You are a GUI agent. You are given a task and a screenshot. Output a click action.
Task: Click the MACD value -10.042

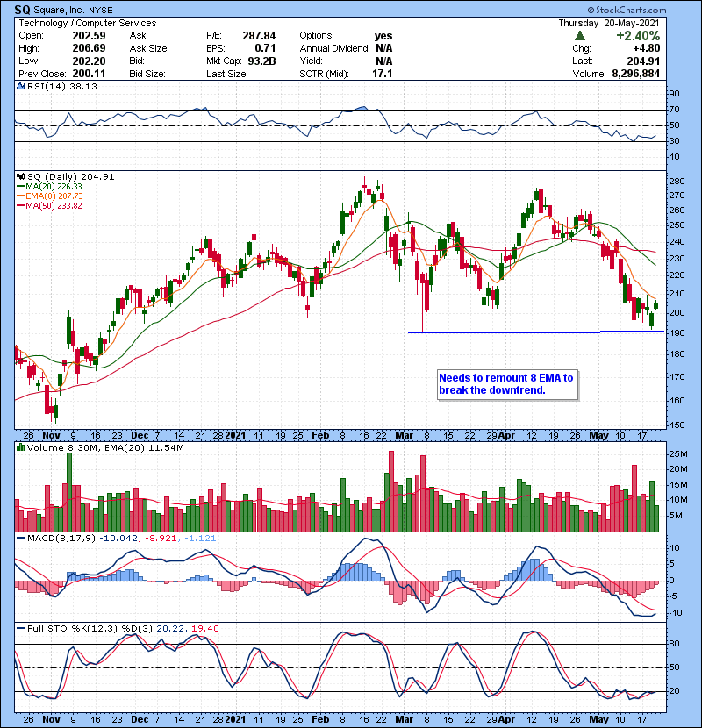119,539
